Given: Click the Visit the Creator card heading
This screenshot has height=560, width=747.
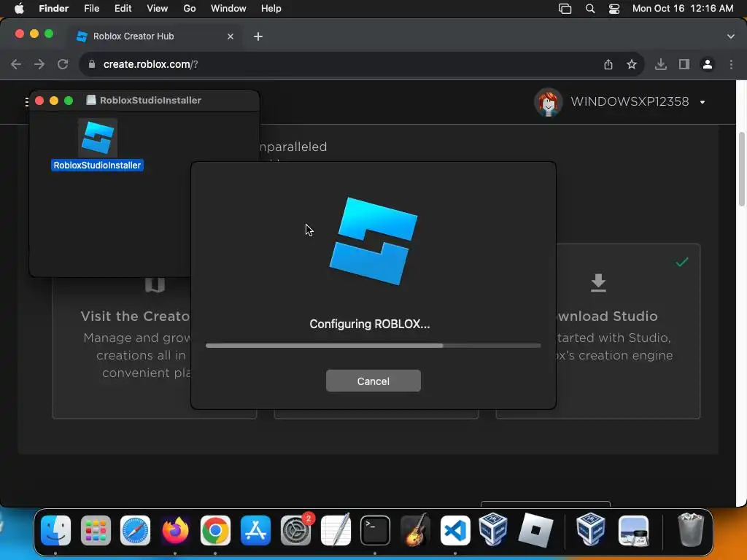Looking at the screenshot, I should pos(135,316).
